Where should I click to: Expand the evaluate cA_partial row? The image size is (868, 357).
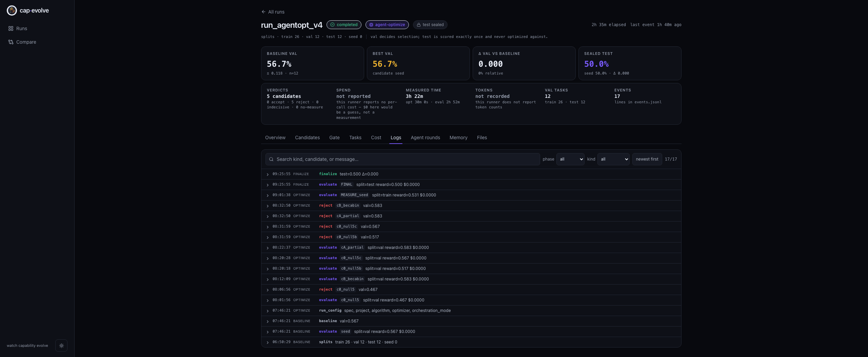click(471, 248)
